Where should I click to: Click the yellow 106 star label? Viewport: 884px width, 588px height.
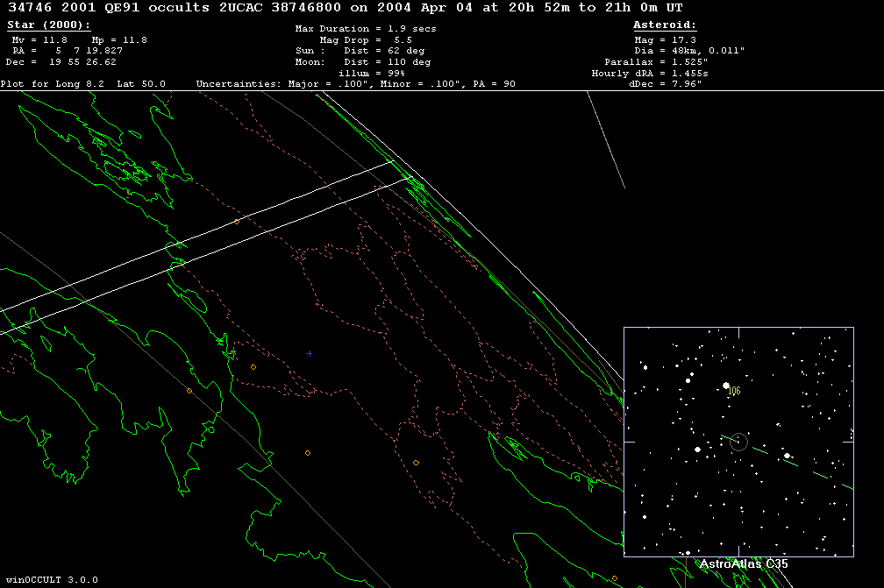(735, 391)
